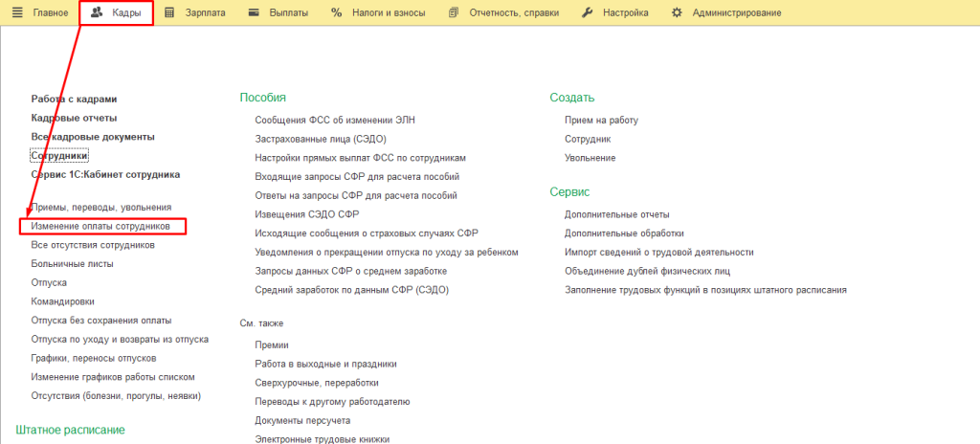The image size is (980, 444).
Task: Click the gear icon beside Администрирование
Action: 677,12
